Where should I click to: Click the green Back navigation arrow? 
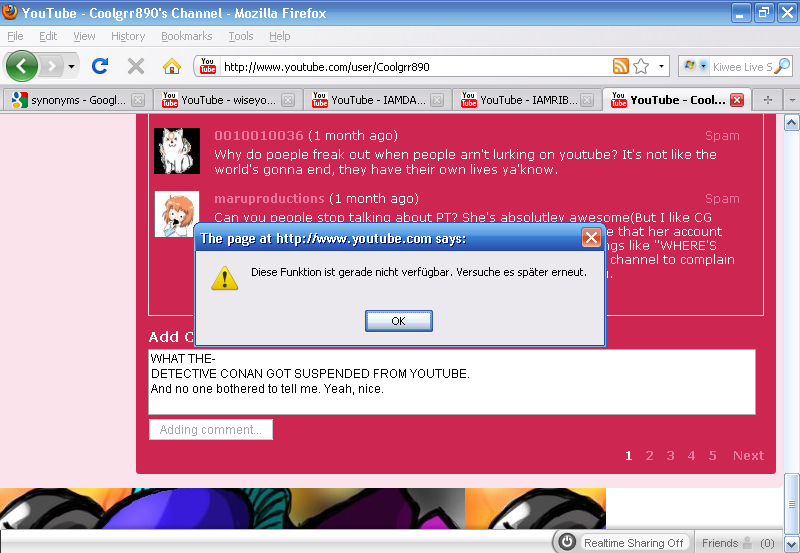pyautogui.click(x=21, y=66)
